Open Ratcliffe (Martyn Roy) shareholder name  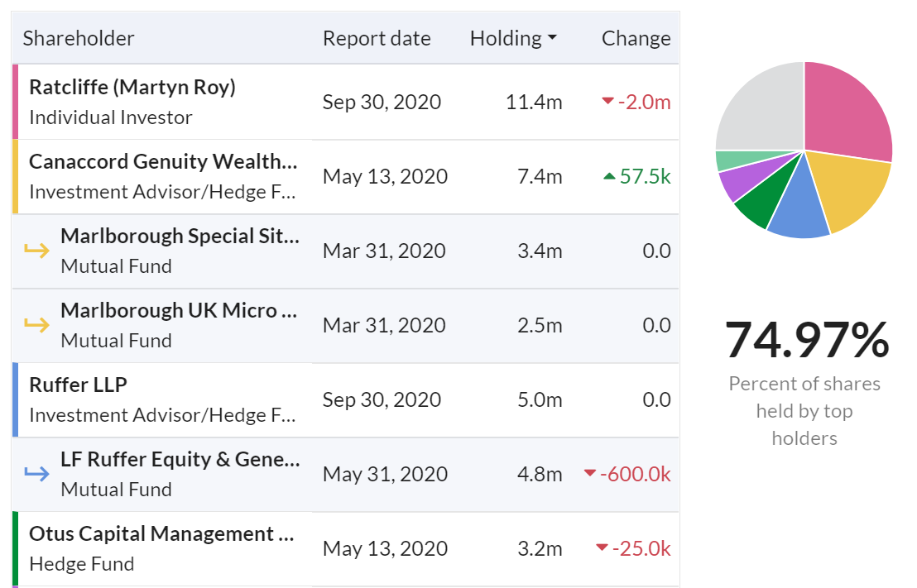tap(132, 87)
